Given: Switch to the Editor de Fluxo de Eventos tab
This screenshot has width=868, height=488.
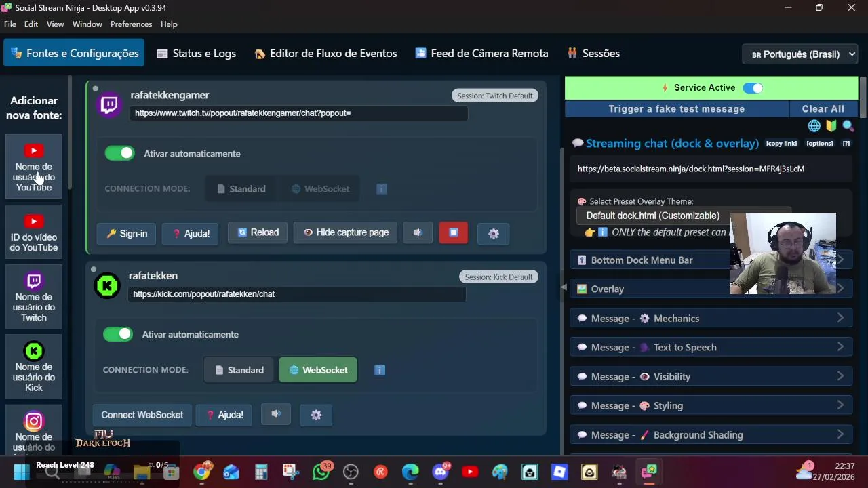Looking at the screenshot, I should pos(325,54).
